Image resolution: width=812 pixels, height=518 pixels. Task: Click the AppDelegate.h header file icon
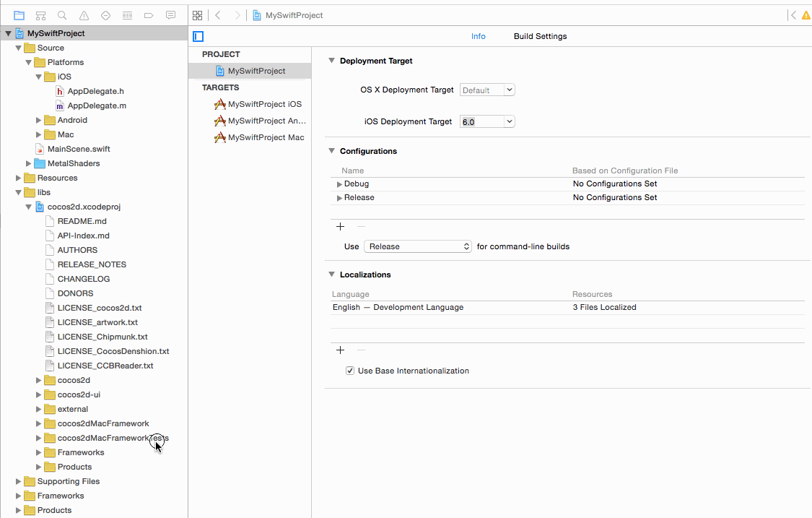click(60, 91)
